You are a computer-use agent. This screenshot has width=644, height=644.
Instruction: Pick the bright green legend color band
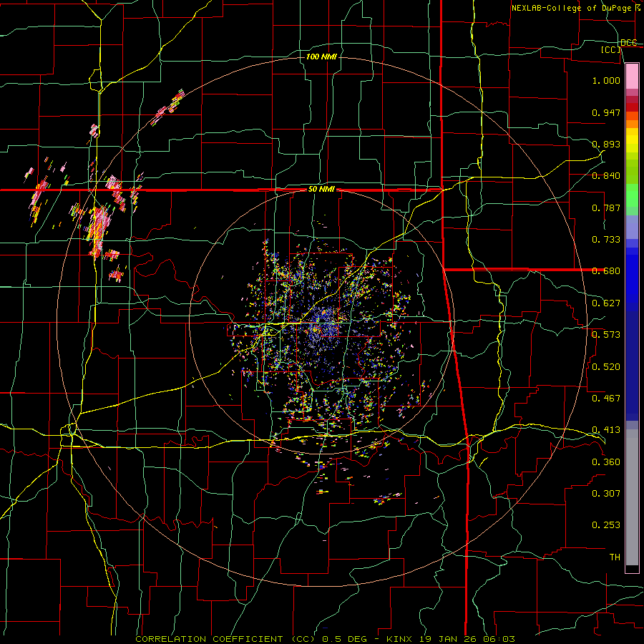(632, 195)
